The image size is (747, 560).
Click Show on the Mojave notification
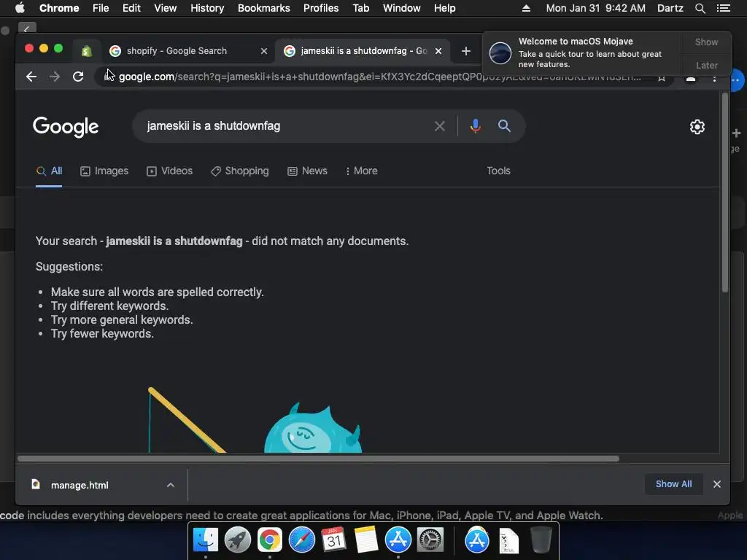(706, 42)
